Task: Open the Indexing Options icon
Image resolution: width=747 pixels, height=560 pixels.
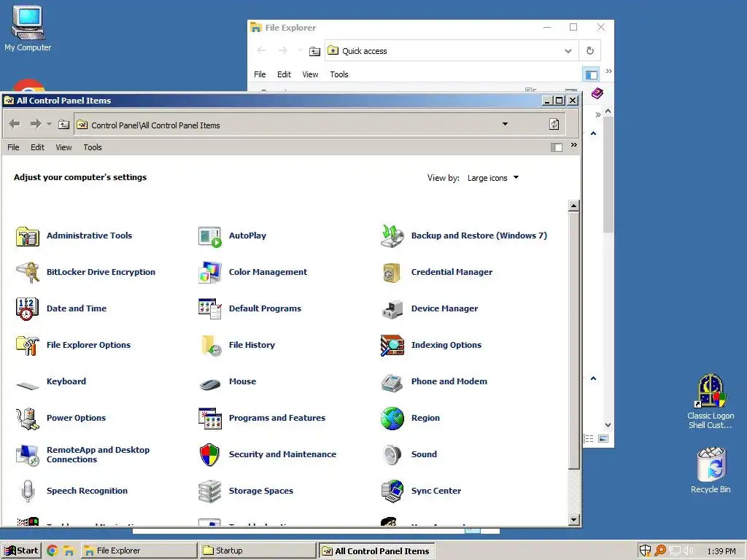Action: click(x=392, y=345)
